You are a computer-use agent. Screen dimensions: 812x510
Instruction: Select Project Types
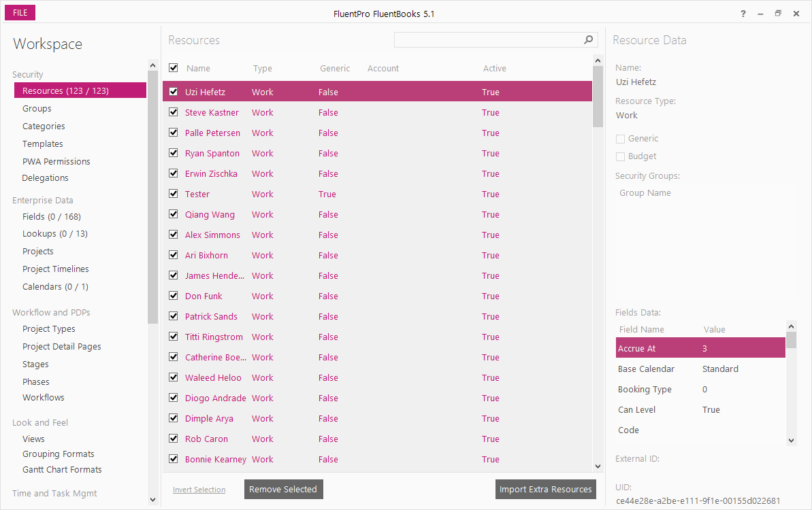point(49,329)
